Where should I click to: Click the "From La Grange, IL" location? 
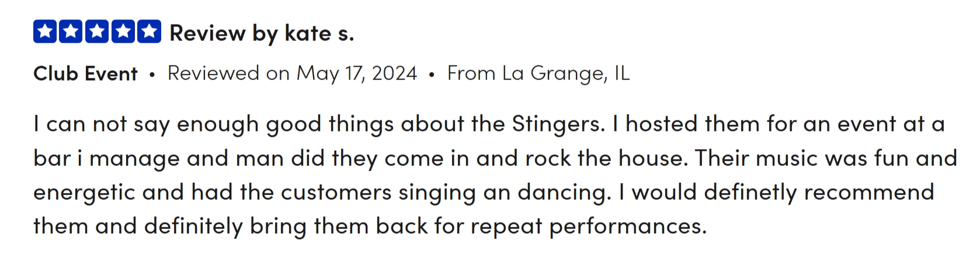point(538,74)
